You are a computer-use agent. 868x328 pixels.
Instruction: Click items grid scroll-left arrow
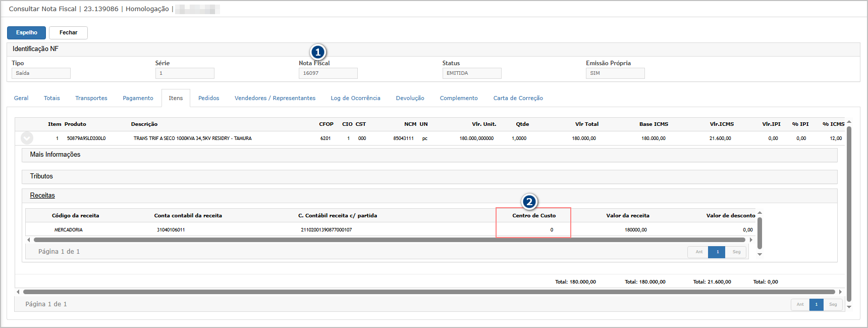pos(18,292)
